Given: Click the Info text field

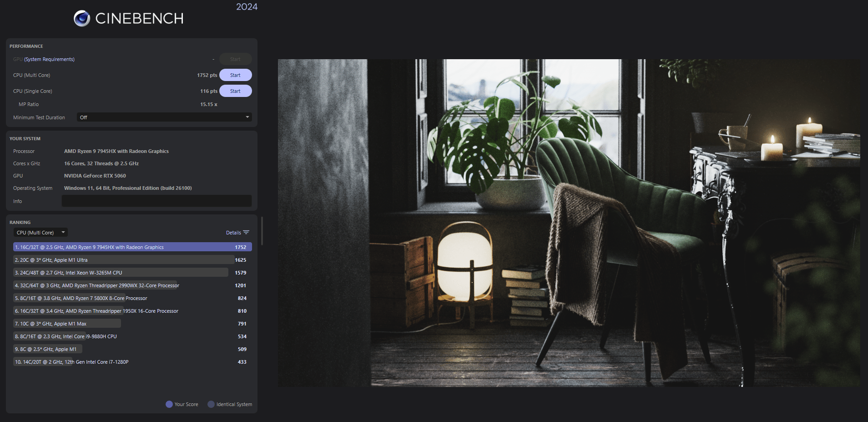Looking at the screenshot, I should point(156,201).
